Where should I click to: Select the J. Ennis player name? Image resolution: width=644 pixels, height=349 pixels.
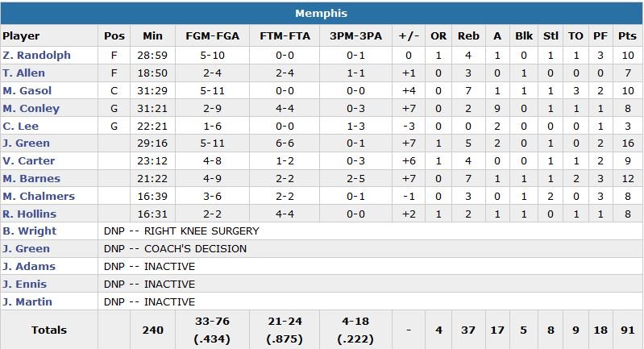(x=26, y=285)
